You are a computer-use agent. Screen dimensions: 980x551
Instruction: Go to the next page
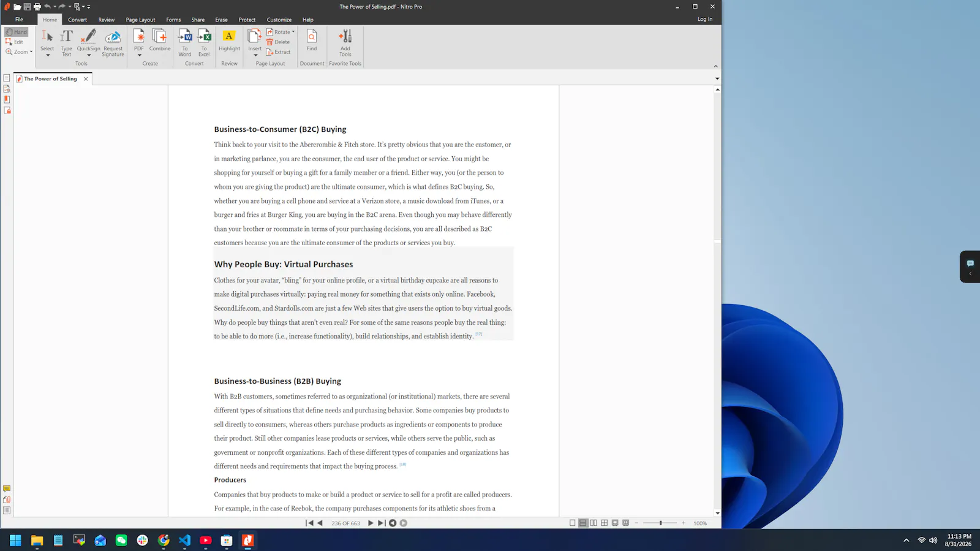pyautogui.click(x=371, y=523)
